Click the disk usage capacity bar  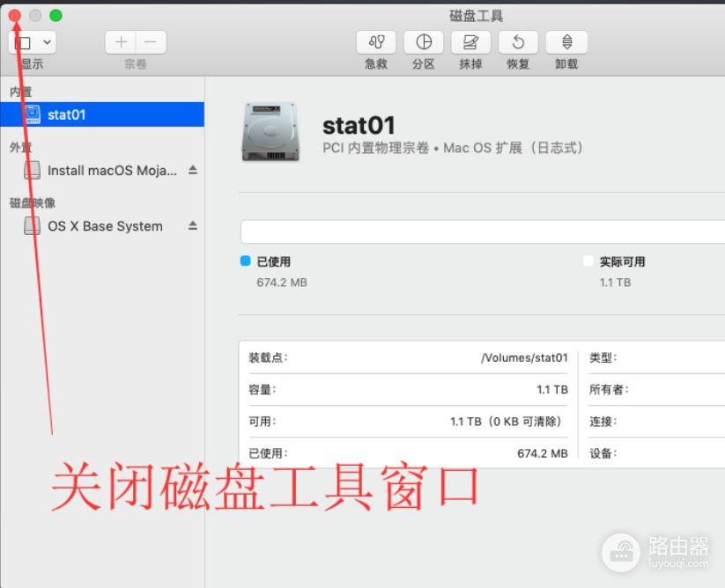pyautogui.click(x=482, y=232)
